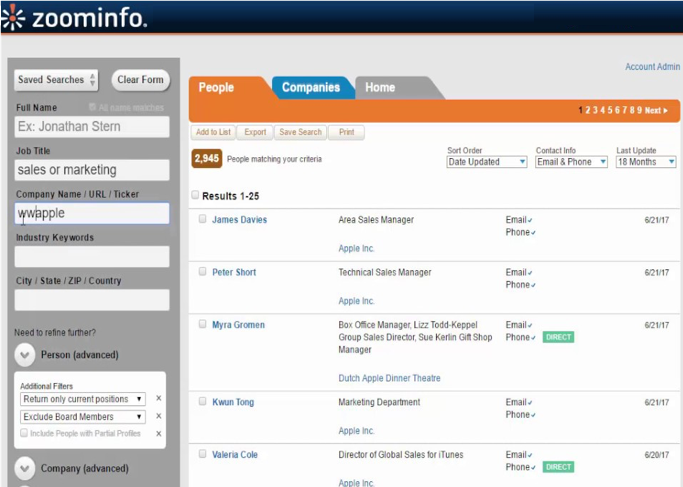Click 'Technical Sales Manager' title text

(385, 273)
